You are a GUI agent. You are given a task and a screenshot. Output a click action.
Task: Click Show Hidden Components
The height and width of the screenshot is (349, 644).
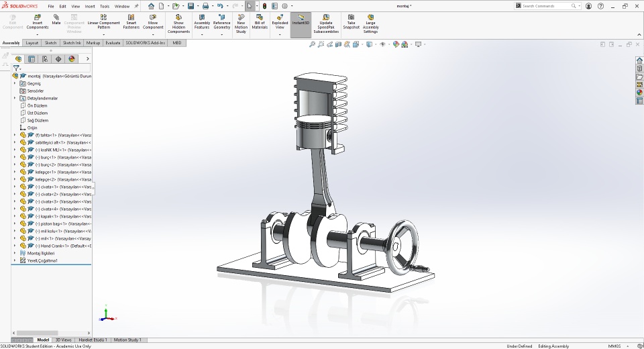tap(178, 24)
